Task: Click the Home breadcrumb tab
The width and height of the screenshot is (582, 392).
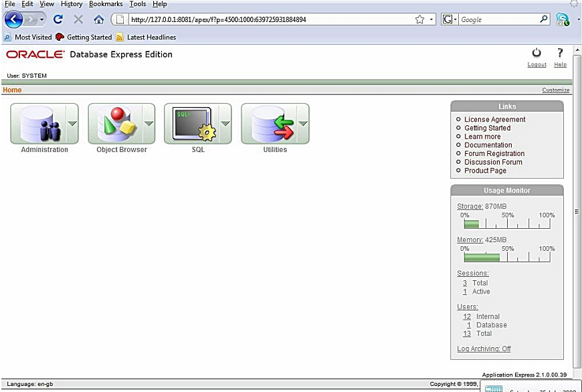Action: click(12, 90)
